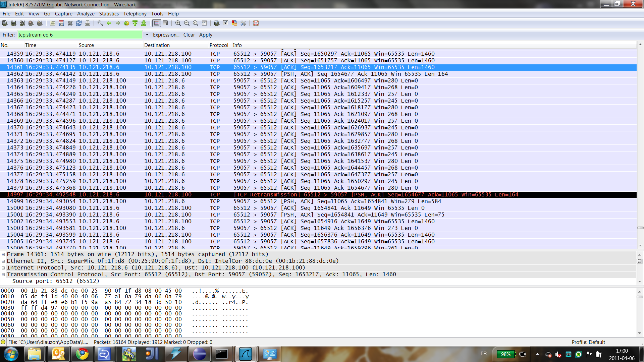Open the filter history dropdown arrow
644x362 pixels.
(x=147, y=35)
